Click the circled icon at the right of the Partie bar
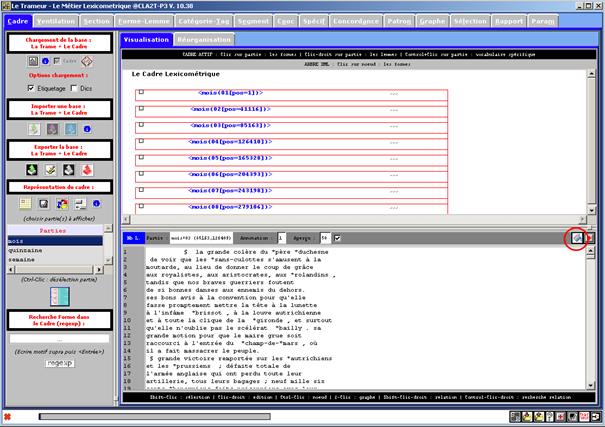The height and width of the screenshot is (427, 605). (577, 238)
